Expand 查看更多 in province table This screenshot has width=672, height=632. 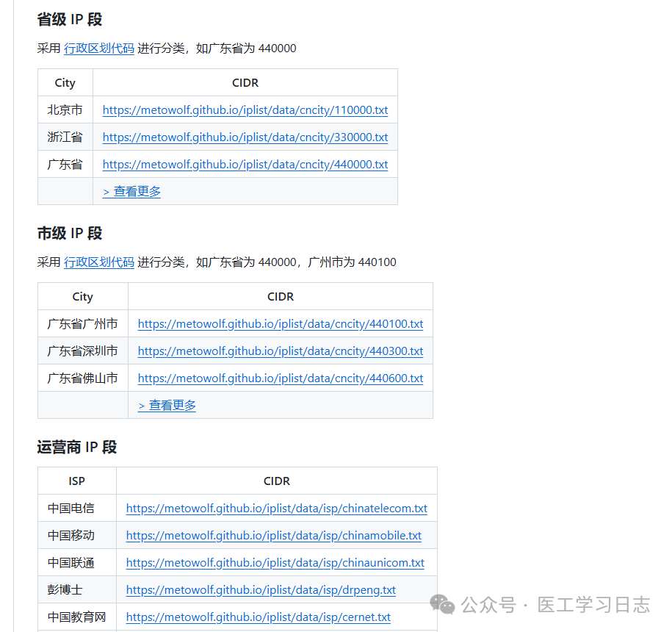coord(131,192)
